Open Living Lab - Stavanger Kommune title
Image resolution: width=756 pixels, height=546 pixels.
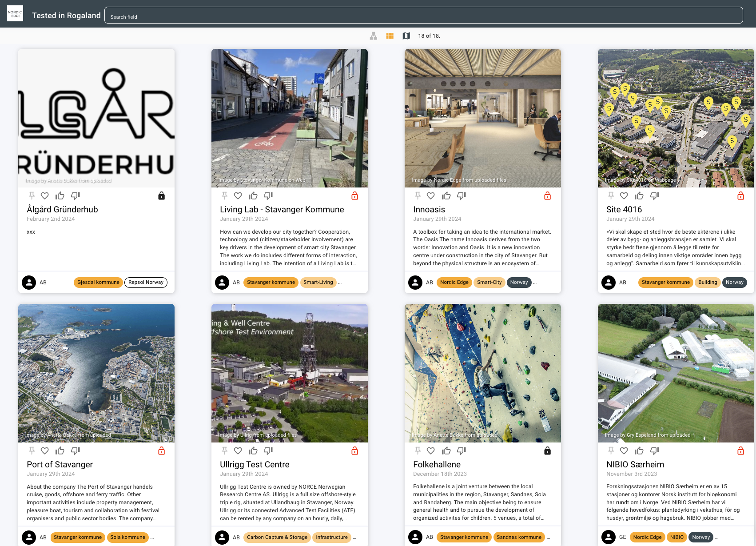click(x=282, y=209)
